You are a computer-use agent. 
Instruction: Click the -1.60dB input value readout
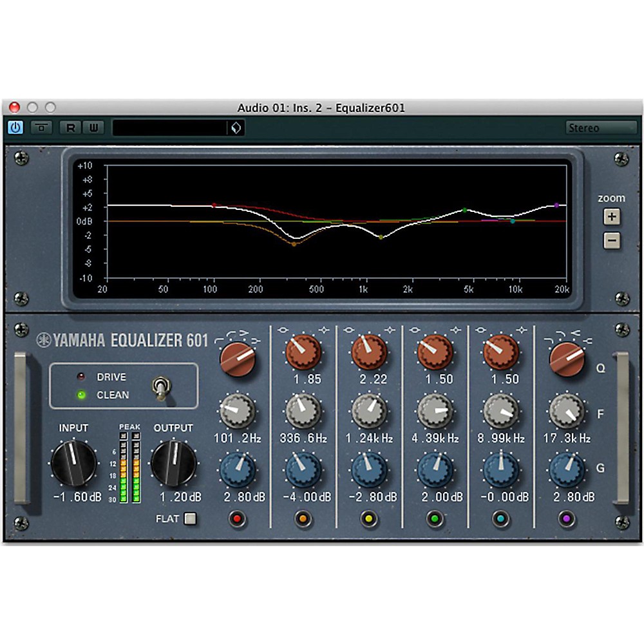77,497
